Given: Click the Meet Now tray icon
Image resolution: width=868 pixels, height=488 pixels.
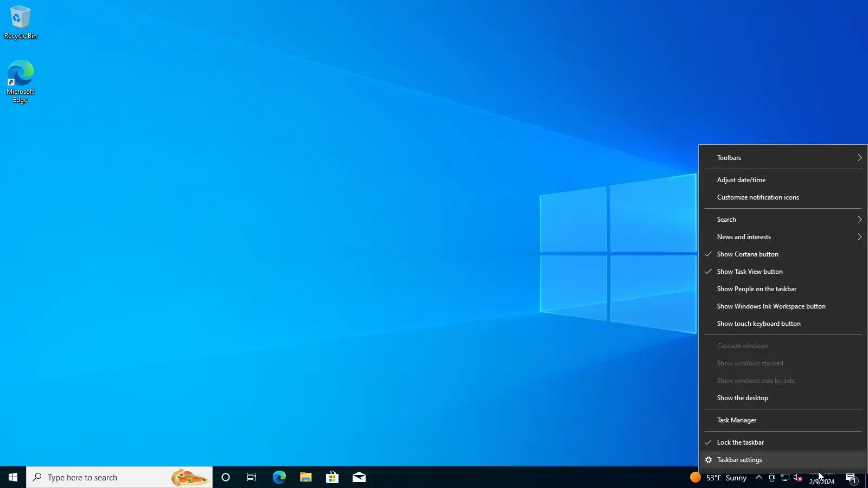Looking at the screenshot, I should 772,478.
